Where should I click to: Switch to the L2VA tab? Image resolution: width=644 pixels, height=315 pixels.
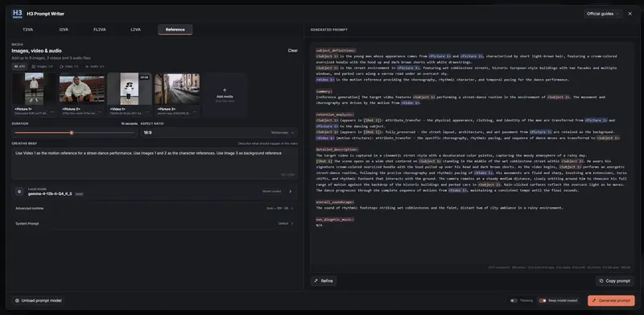[135, 30]
